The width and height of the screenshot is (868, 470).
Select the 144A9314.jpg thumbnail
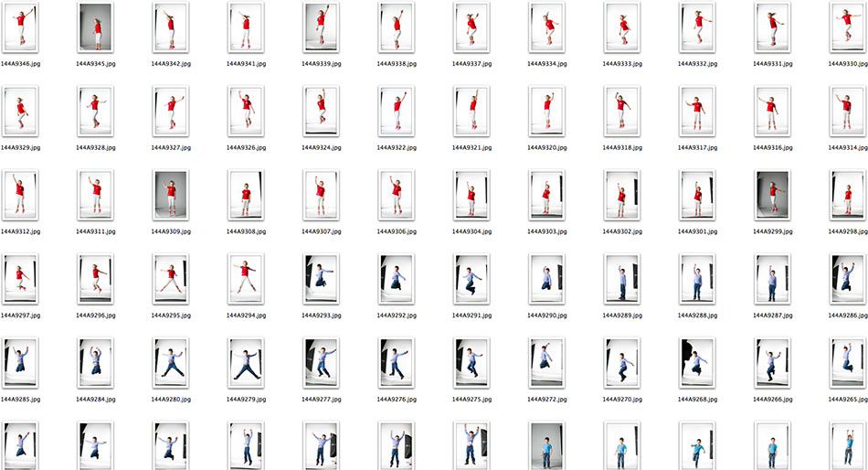tap(847, 112)
